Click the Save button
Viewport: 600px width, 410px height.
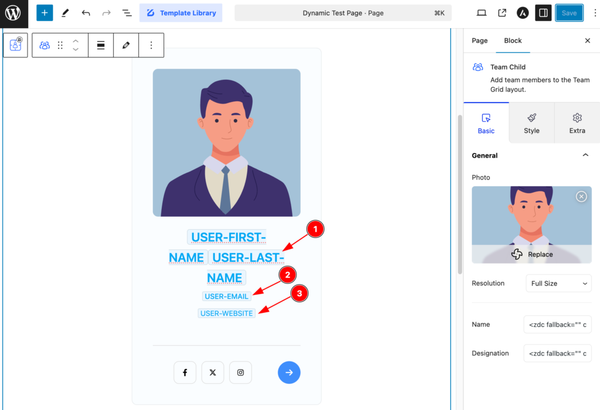pos(569,13)
